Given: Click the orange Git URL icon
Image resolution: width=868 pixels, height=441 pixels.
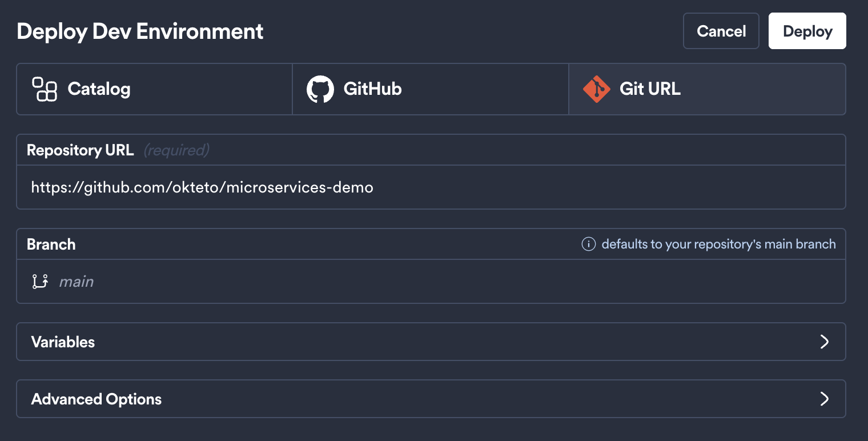Looking at the screenshot, I should [x=596, y=89].
